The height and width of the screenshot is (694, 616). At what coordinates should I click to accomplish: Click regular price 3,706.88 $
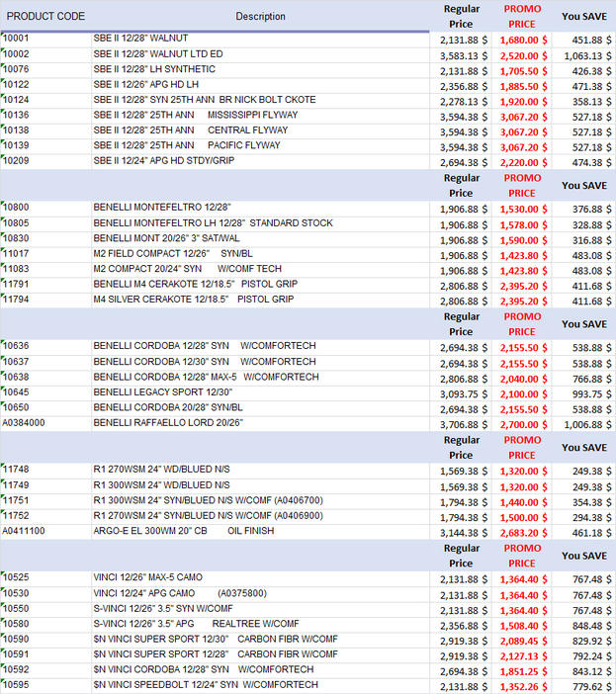click(x=464, y=425)
